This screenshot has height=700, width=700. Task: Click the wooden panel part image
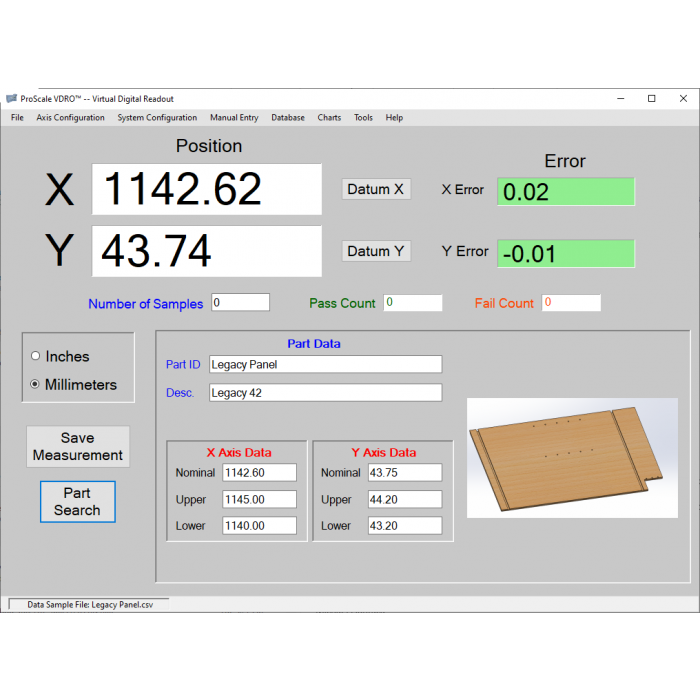pyautogui.click(x=572, y=458)
